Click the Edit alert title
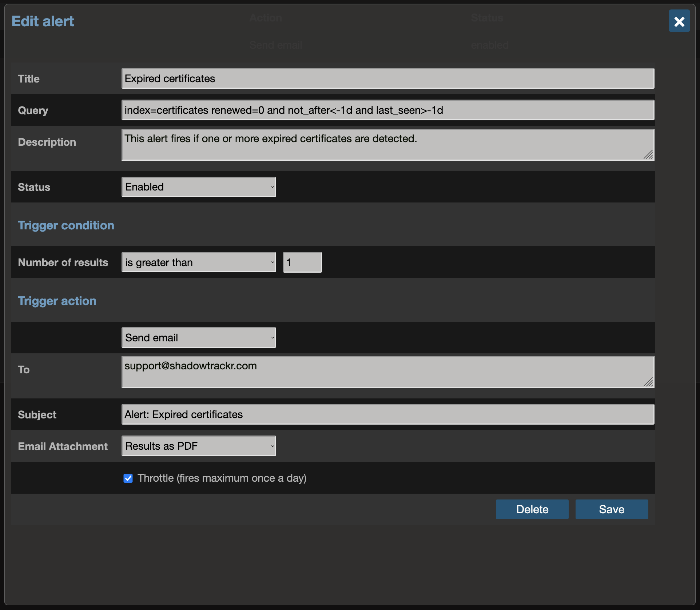The width and height of the screenshot is (700, 610). click(43, 21)
